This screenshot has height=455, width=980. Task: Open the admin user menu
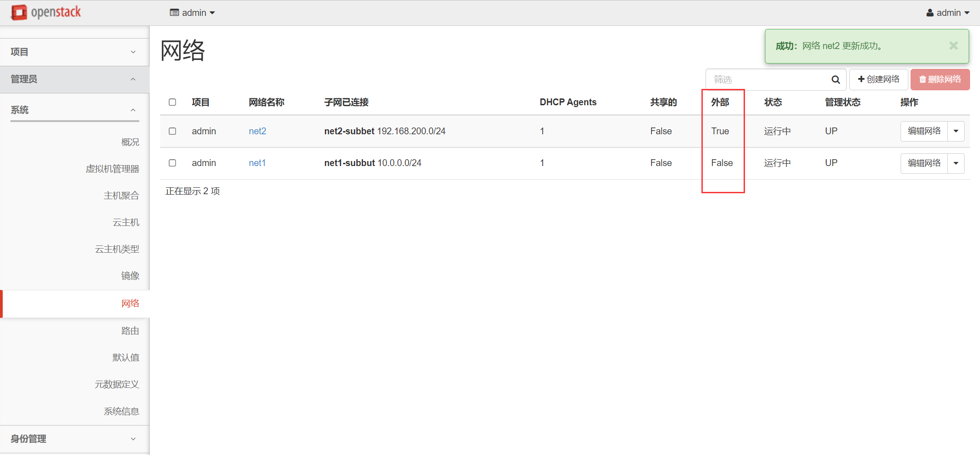point(948,13)
